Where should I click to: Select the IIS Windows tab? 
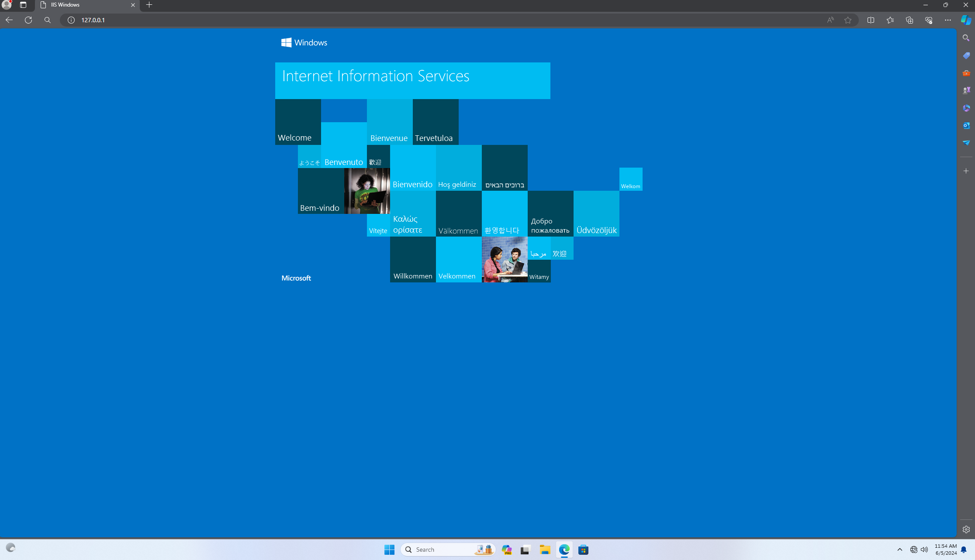87,5
